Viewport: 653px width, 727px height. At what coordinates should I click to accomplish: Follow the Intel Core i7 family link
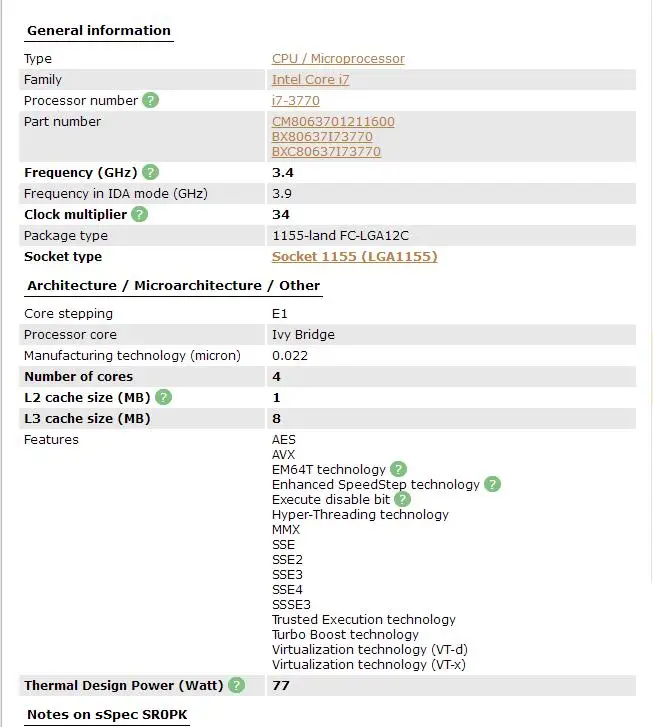coord(310,80)
